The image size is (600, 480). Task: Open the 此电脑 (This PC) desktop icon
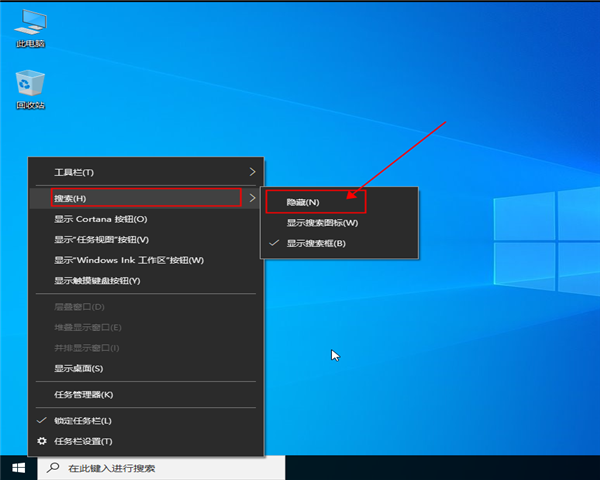click(31, 24)
